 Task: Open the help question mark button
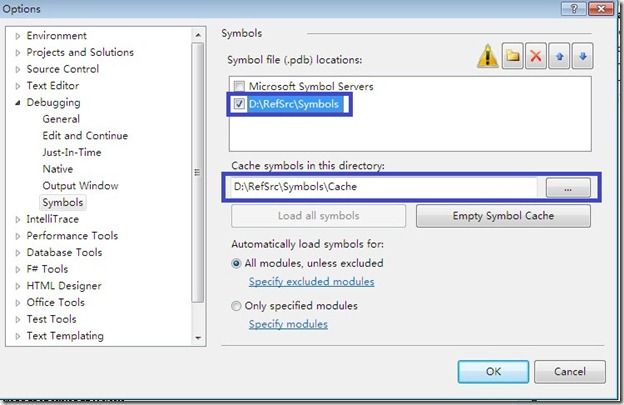click(x=573, y=9)
